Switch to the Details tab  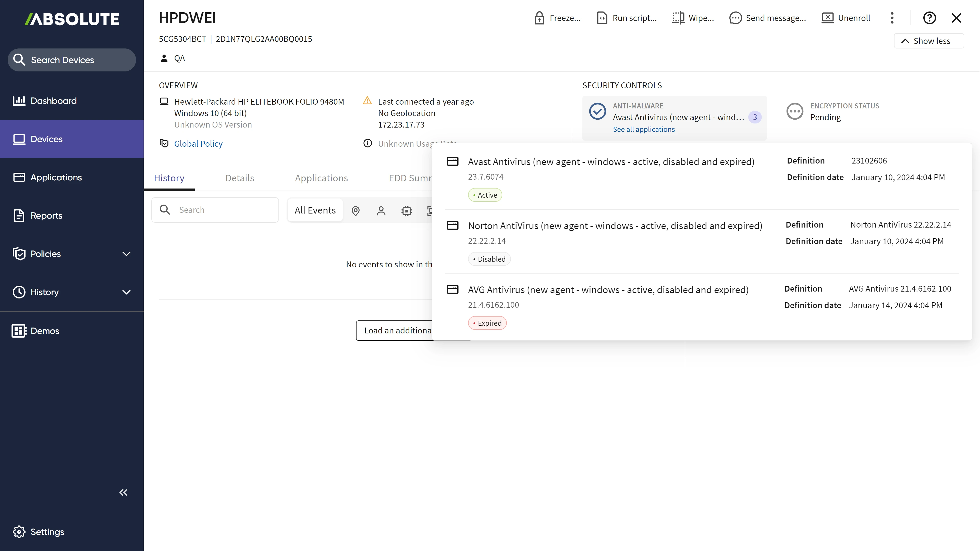[240, 178]
